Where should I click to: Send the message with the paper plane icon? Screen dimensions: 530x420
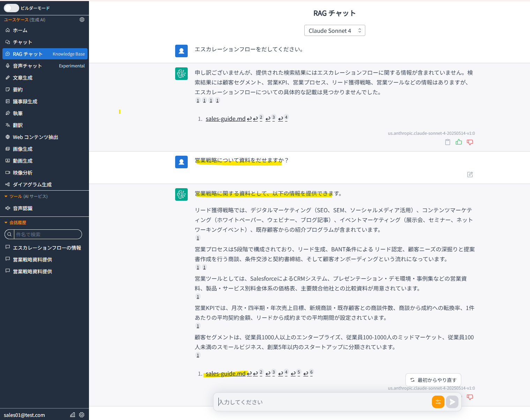point(452,402)
